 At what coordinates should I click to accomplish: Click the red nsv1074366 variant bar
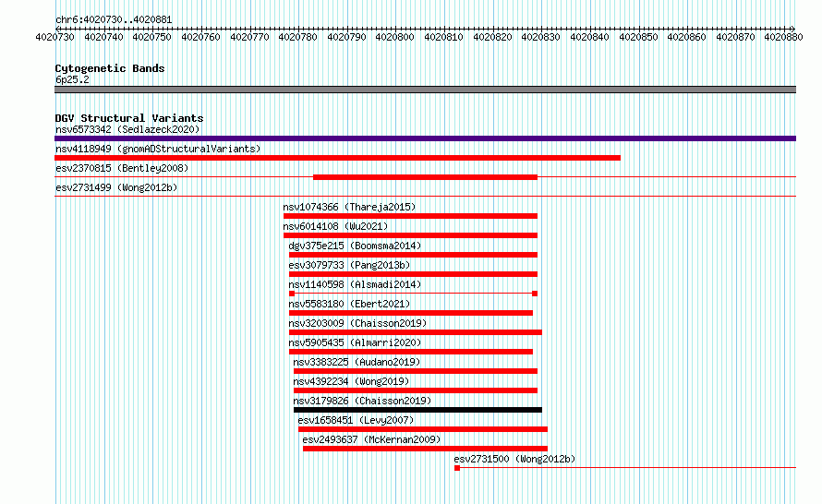pyautogui.click(x=410, y=216)
